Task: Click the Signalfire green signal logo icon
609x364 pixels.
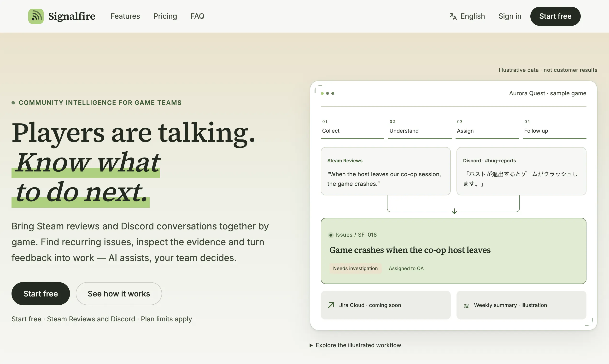Action: 36,16
